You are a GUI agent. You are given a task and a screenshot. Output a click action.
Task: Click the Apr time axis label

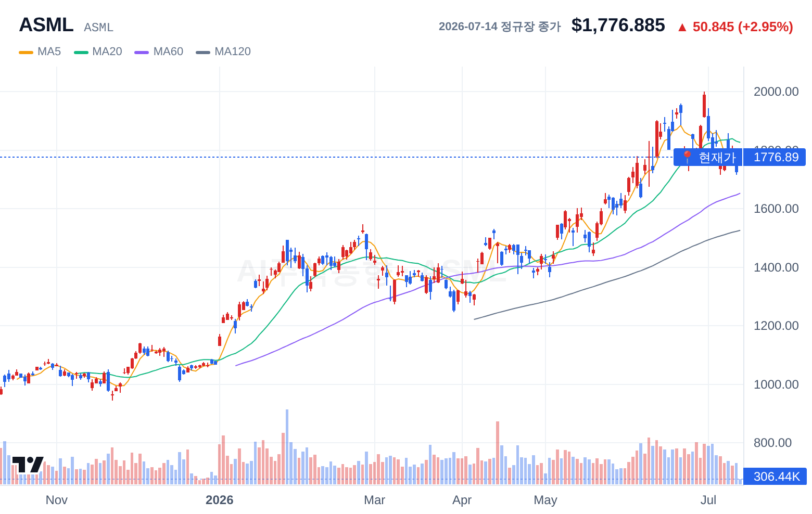(x=462, y=500)
